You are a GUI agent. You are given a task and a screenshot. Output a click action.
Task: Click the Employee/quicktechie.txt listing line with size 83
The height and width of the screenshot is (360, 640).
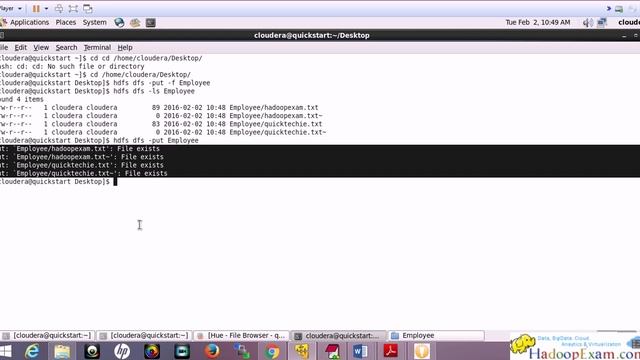(x=161, y=124)
